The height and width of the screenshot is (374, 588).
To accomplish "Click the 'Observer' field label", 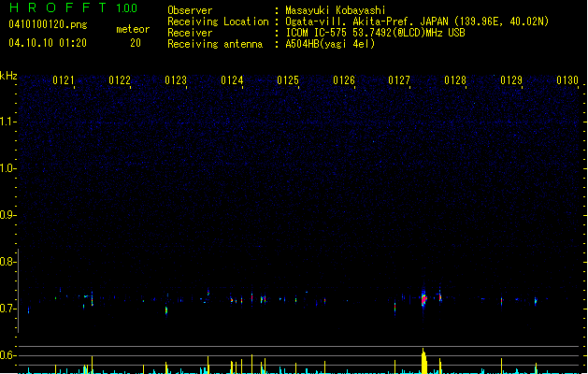I will 190,10.
